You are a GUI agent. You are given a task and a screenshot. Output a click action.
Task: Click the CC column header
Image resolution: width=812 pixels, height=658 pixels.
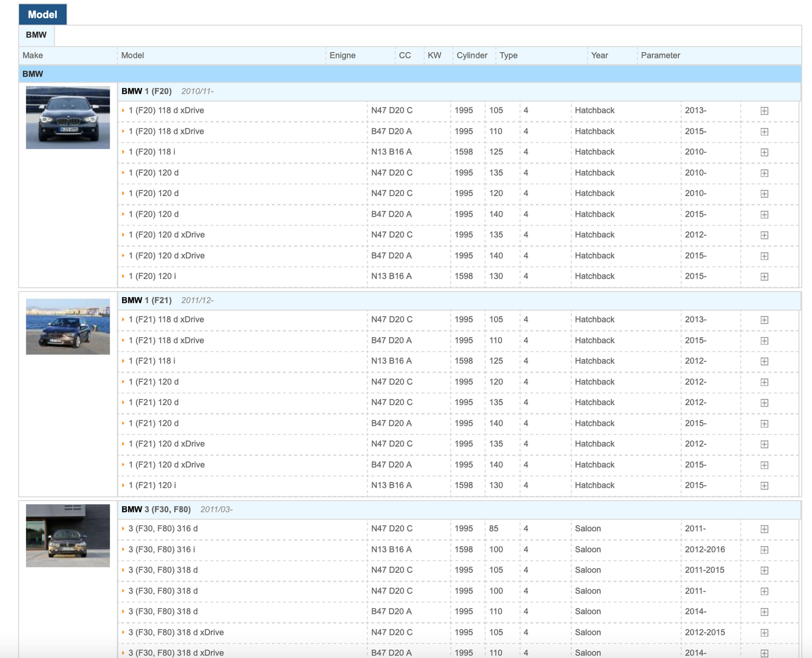point(405,55)
